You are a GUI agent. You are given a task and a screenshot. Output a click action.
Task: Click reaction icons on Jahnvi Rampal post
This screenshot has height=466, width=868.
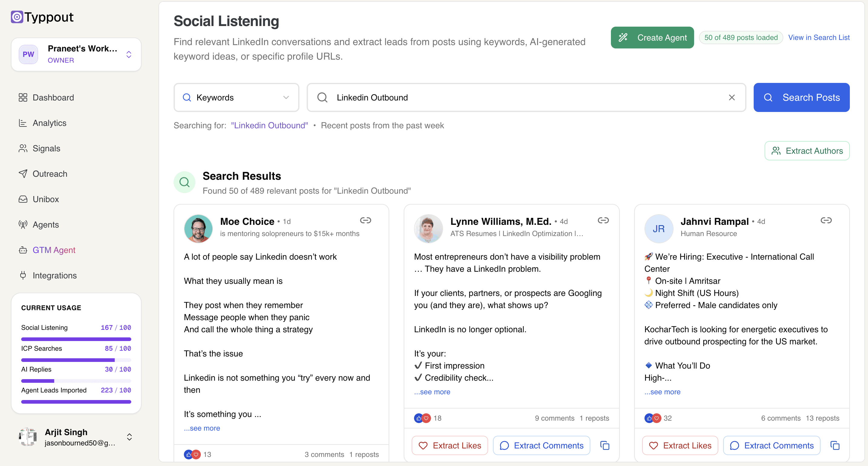pyautogui.click(x=652, y=418)
